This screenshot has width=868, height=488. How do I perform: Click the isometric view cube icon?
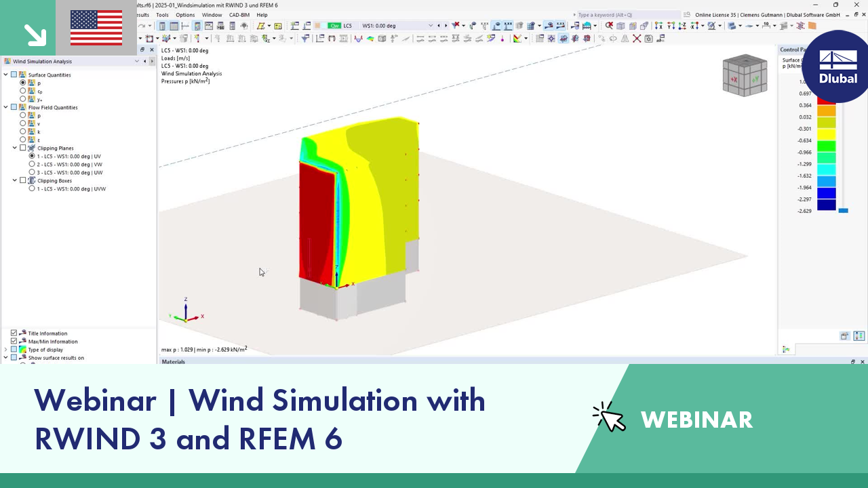tap(745, 75)
